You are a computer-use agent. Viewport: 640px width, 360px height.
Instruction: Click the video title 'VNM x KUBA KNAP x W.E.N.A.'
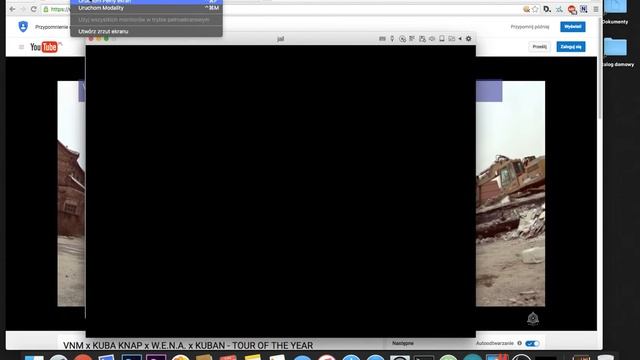tap(188, 346)
